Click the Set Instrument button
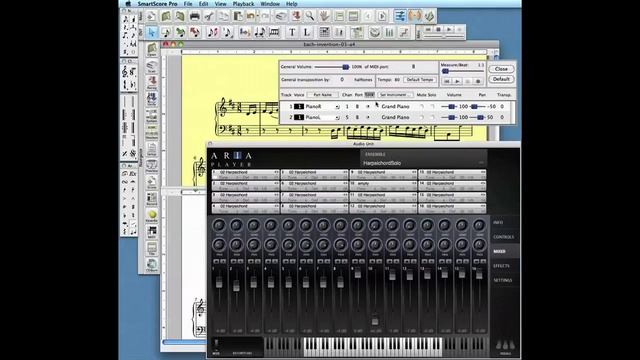This screenshot has height=360, width=640. pyautogui.click(x=396, y=95)
